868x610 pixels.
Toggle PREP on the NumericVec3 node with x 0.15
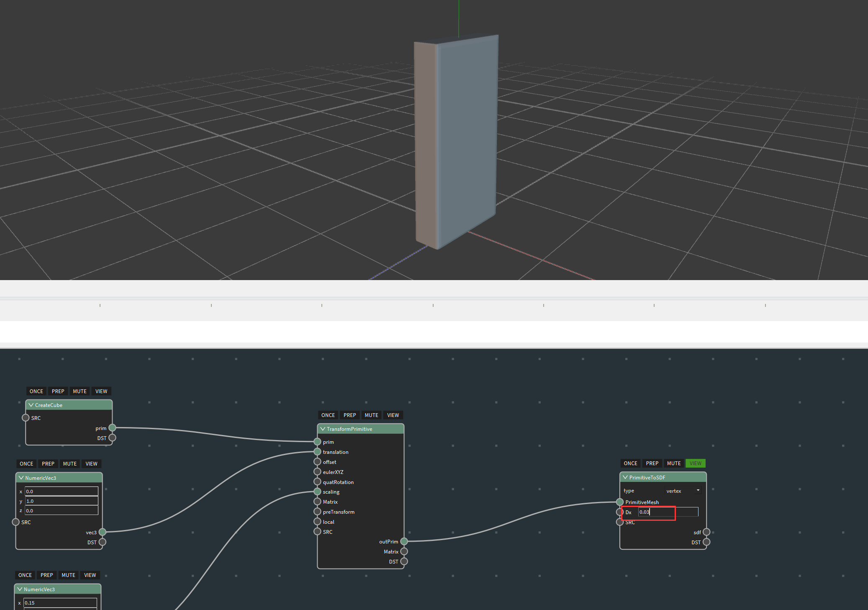click(47, 575)
